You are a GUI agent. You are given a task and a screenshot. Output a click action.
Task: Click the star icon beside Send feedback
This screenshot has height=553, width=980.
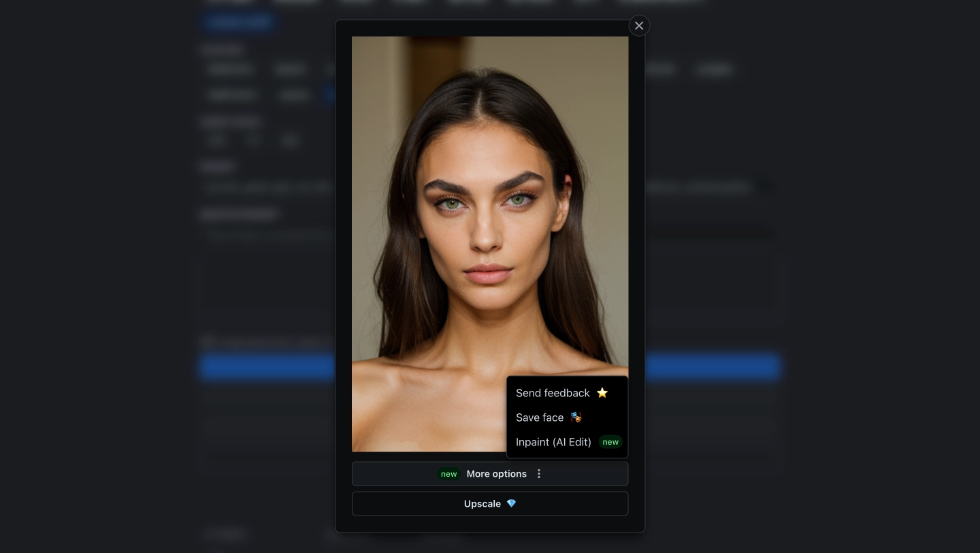pyautogui.click(x=602, y=392)
